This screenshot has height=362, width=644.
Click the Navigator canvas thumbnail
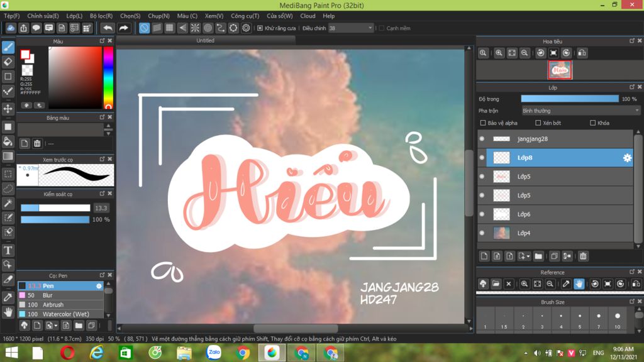click(560, 70)
